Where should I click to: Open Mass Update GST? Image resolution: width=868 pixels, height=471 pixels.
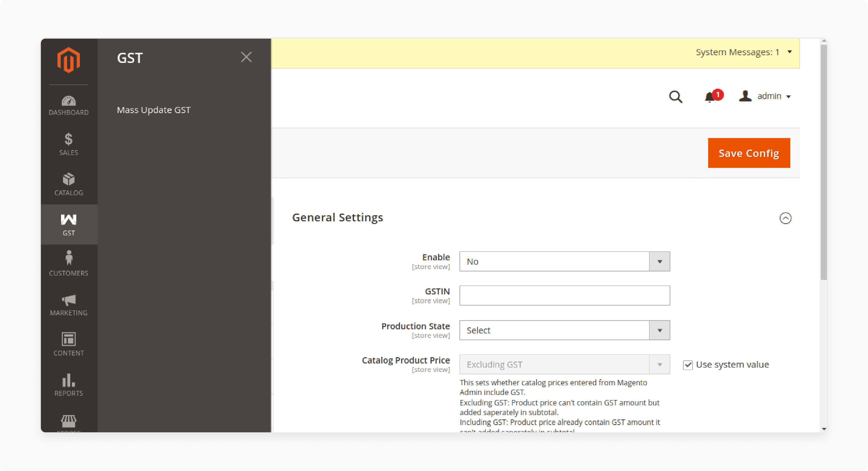pyautogui.click(x=154, y=110)
